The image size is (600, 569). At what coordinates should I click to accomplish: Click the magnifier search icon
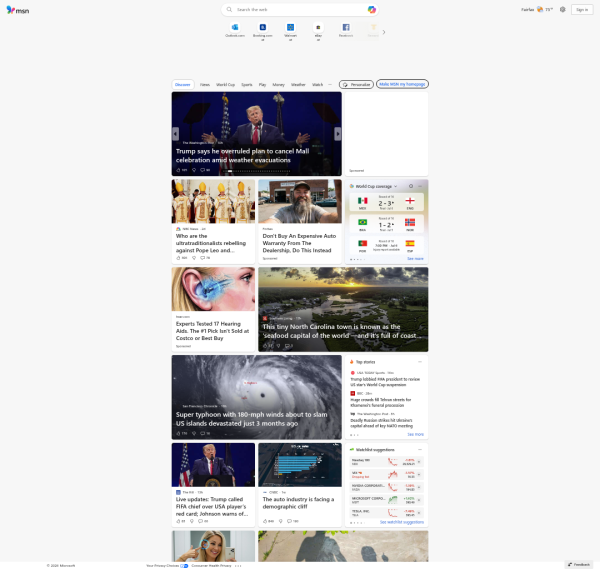coord(229,10)
